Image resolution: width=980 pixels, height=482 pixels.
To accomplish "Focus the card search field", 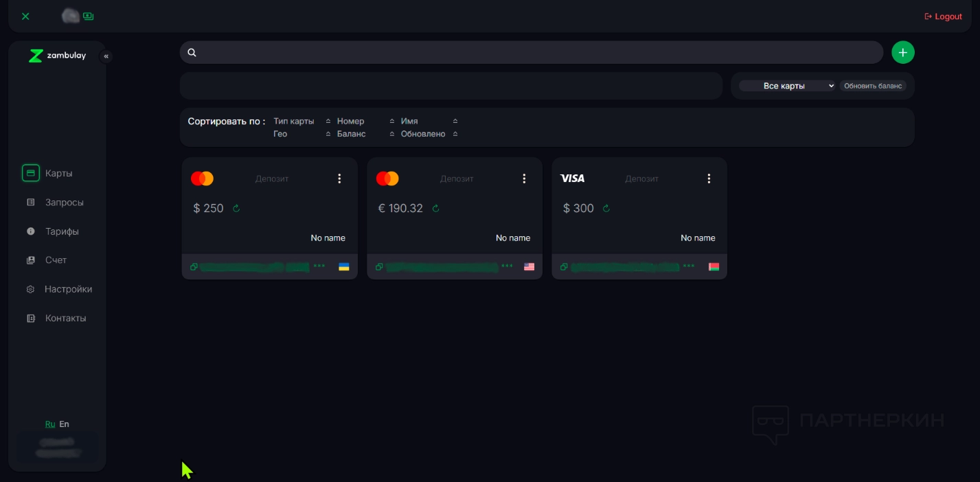I will (x=532, y=52).
